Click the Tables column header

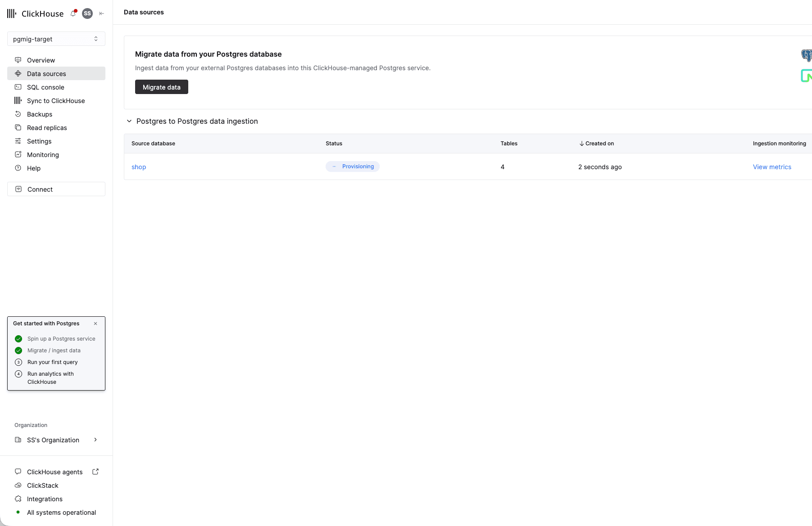pyautogui.click(x=509, y=144)
